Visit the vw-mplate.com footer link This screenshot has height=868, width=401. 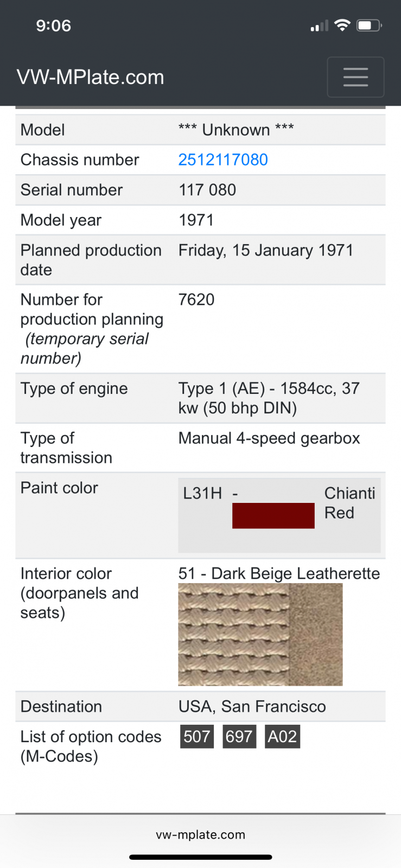[x=200, y=835]
